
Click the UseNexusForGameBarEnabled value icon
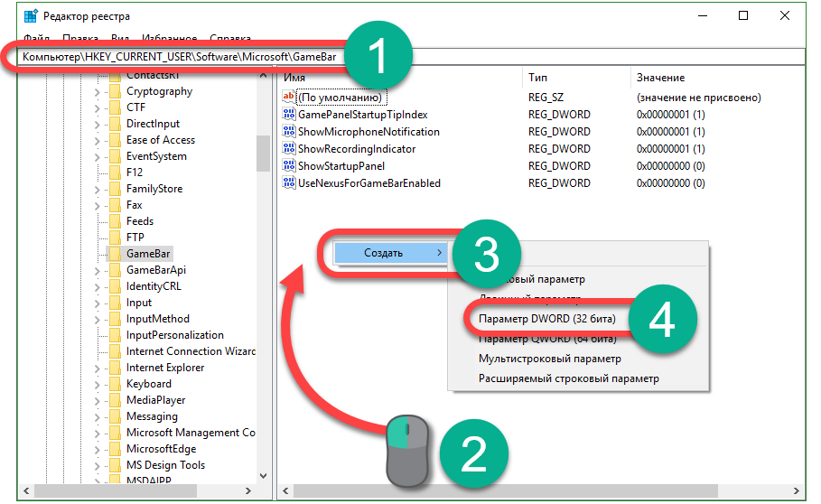(x=289, y=183)
